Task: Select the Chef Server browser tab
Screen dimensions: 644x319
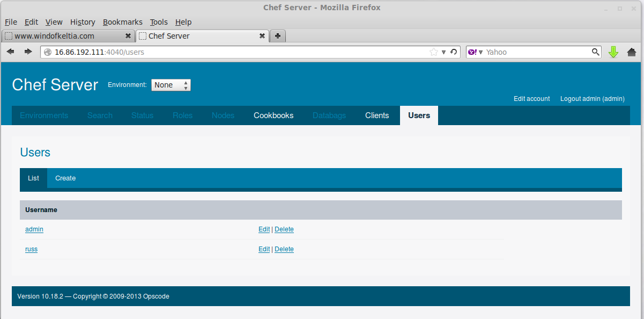Action: point(202,36)
